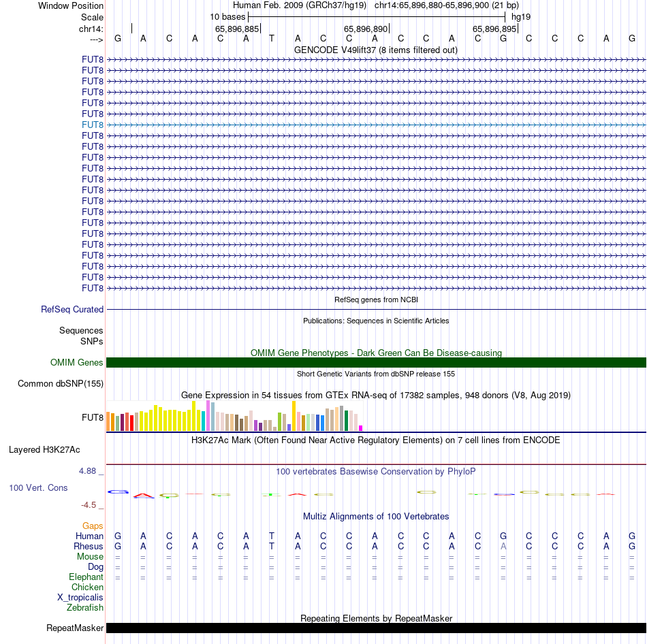Select the Dog alignment row label
Image resolution: width=647 pixels, height=644 pixels.
(x=96, y=567)
